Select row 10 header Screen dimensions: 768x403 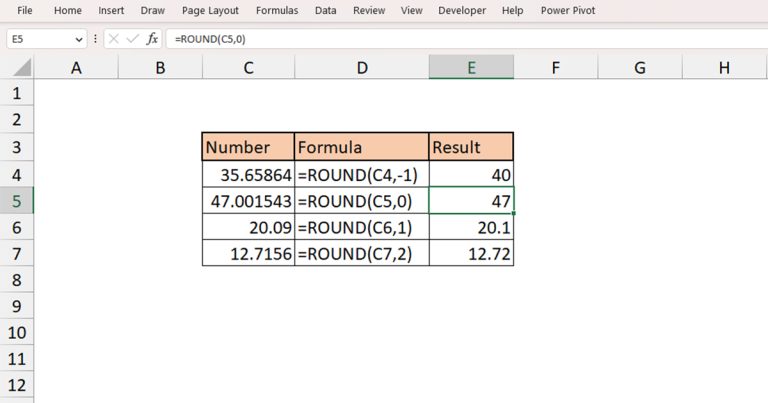pos(17,332)
